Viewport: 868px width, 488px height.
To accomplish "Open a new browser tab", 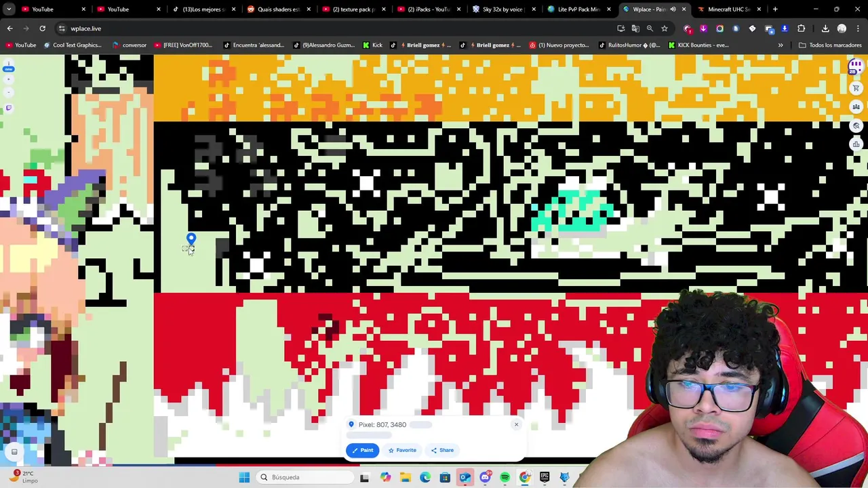I will coord(775,9).
